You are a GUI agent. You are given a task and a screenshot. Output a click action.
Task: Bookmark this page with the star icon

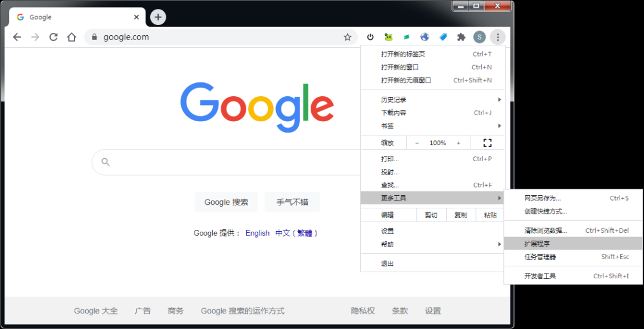tap(348, 38)
